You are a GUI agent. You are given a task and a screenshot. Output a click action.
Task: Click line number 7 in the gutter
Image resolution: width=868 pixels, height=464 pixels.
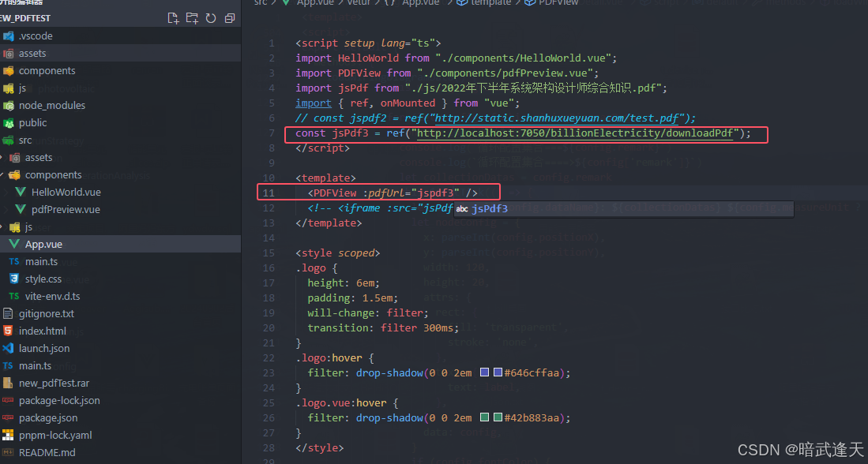[x=272, y=133]
